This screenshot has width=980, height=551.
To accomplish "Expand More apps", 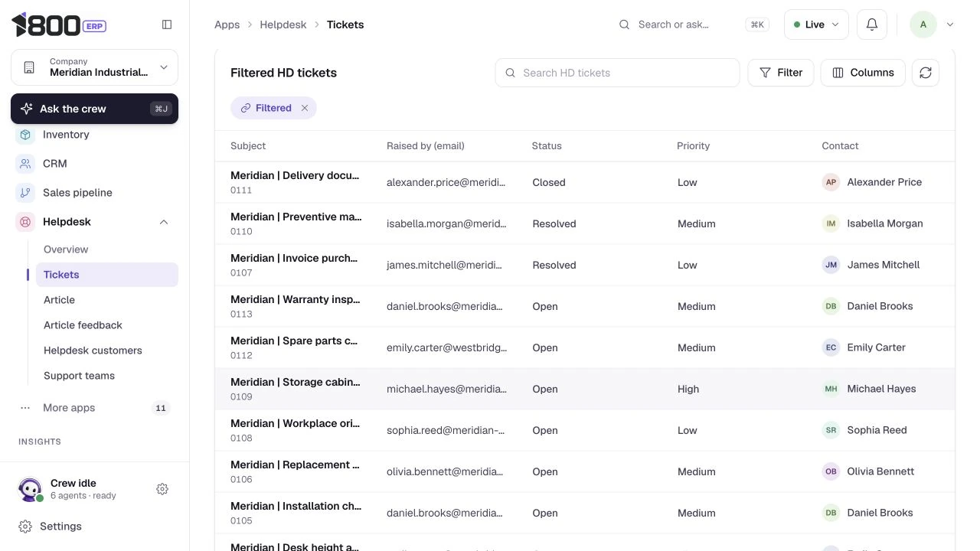I will [94, 408].
